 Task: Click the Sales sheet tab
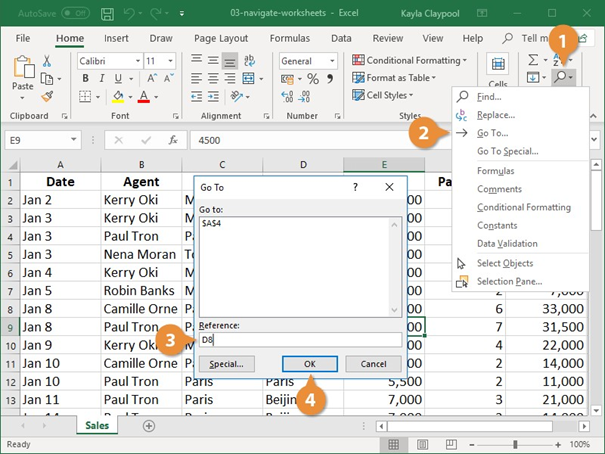[97, 425]
